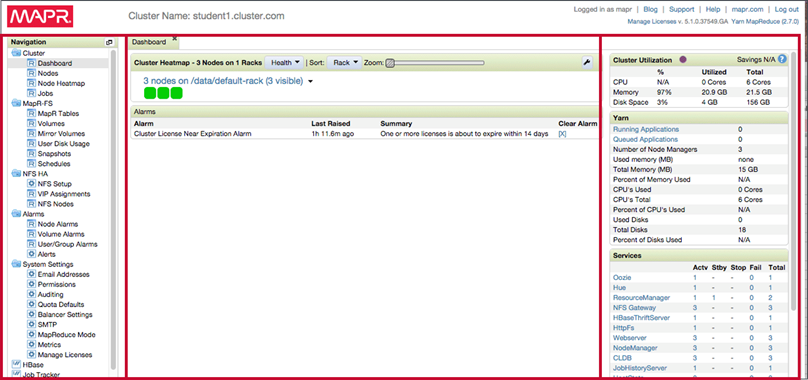Click the MapR logo
This screenshot has height=380, width=808.
(x=40, y=16)
